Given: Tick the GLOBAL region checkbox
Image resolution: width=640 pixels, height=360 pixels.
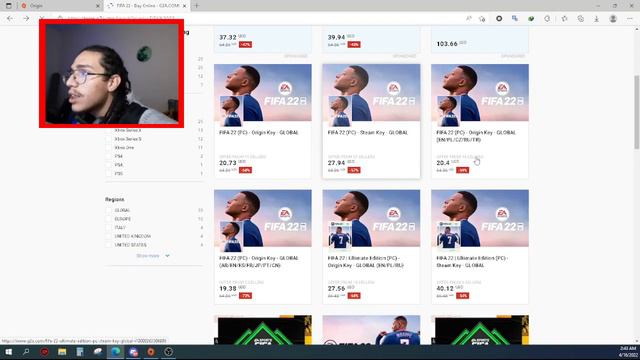Looking at the screenshot, I should (109, 210).
